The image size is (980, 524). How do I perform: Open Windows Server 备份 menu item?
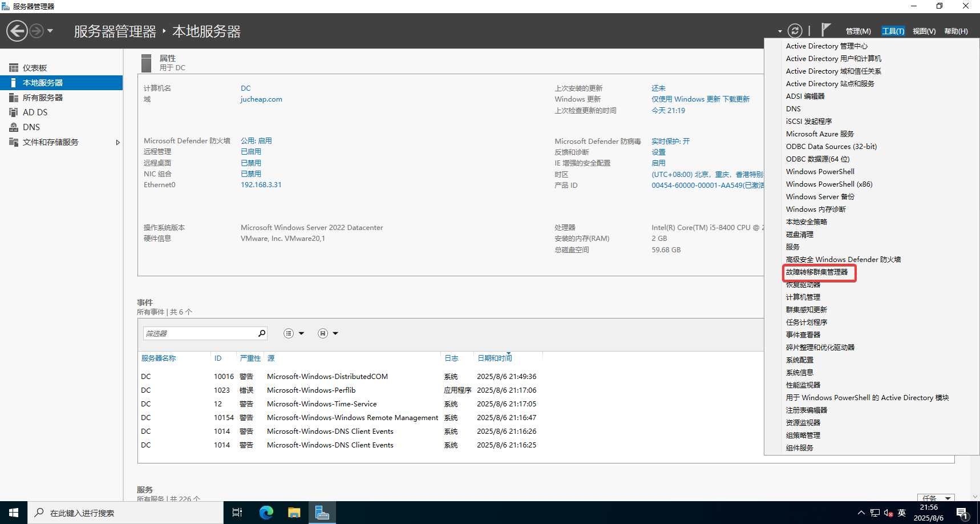[820, 197]
